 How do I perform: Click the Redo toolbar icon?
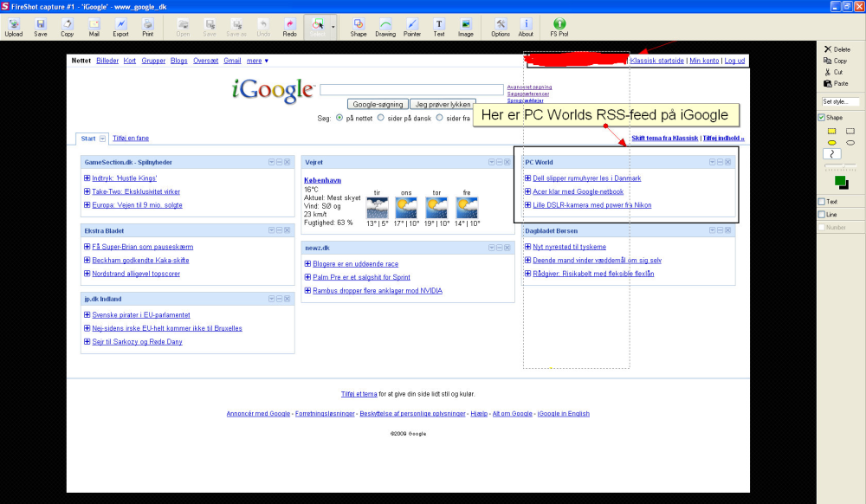point(290,26)
